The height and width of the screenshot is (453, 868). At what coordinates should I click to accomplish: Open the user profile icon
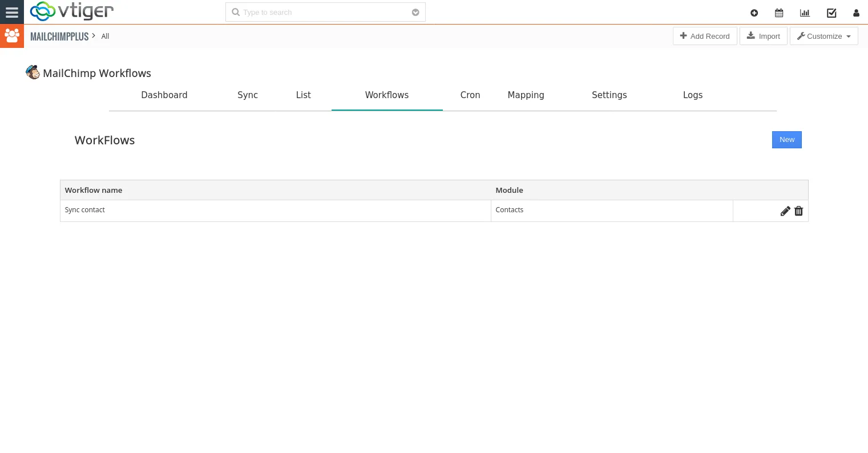(856, 13)
